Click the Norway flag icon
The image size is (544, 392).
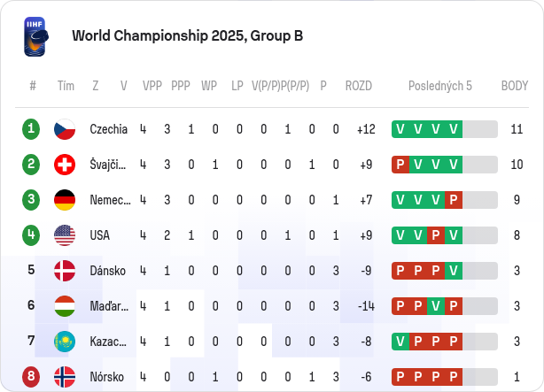pos(65,377)
